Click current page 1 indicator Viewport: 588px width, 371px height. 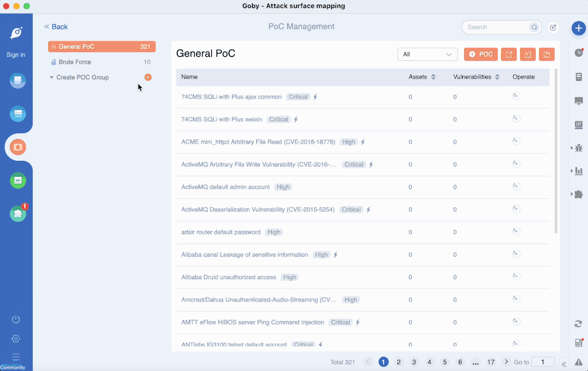pyautogui.click(x=383, y=362)
